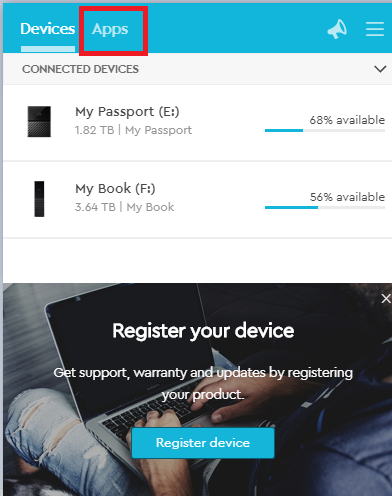Open the hamburger menu
The image size is (392, 496).
click(x=375, y=29)
